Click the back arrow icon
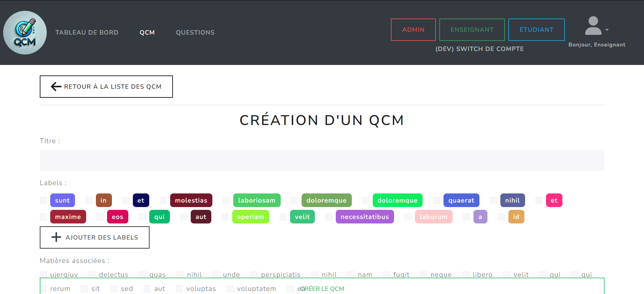This screenshot has height=294, width=644. [x=56, y=87]
